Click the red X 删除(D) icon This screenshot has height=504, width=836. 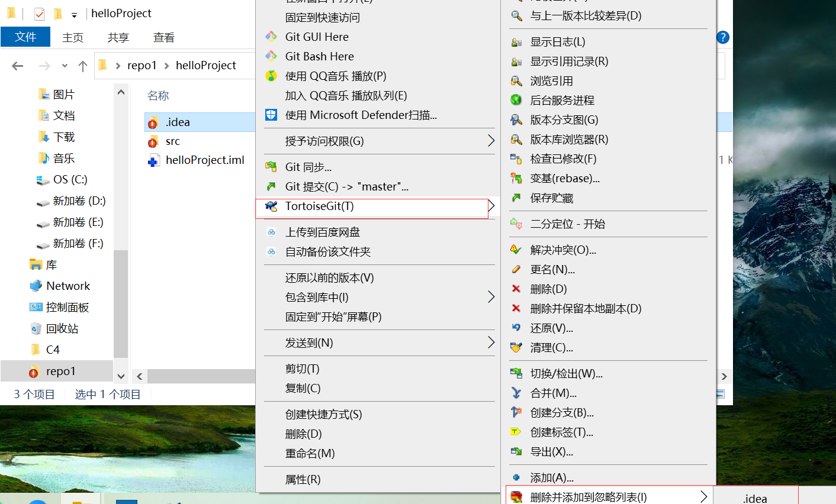click(x=516, y=289)
